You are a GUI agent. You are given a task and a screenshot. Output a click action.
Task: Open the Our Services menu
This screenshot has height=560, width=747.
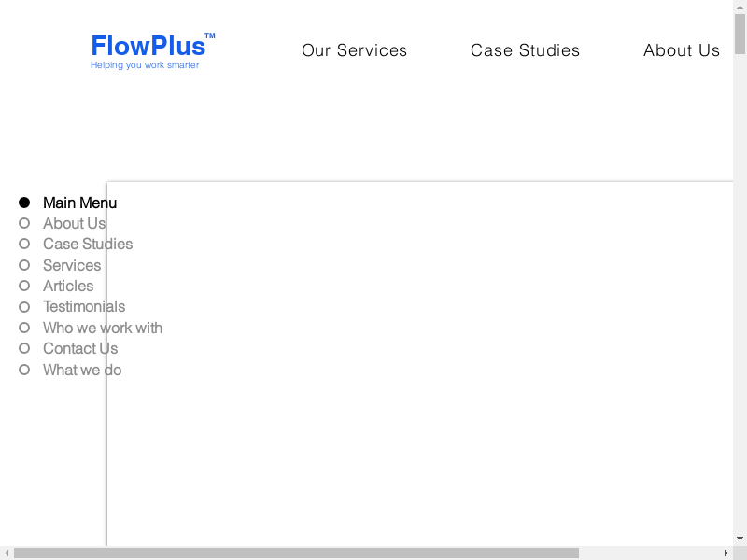[354, 50]
